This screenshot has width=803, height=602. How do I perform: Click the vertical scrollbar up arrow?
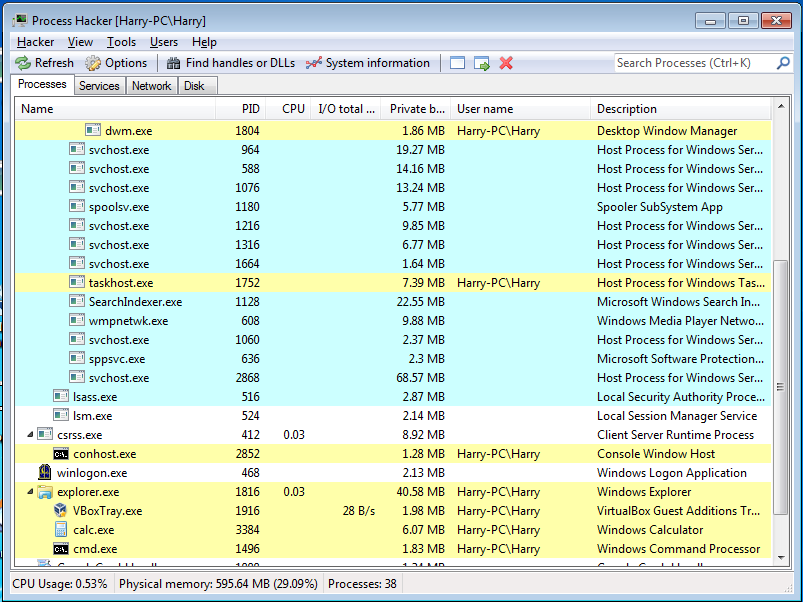[780, 106]
